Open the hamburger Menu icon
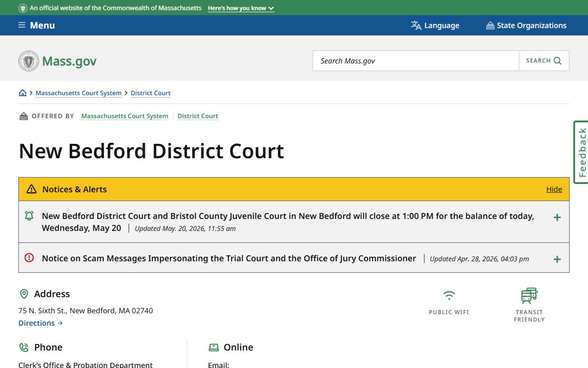The width and height of the screenshot is (588, 368). pos(22,25)
